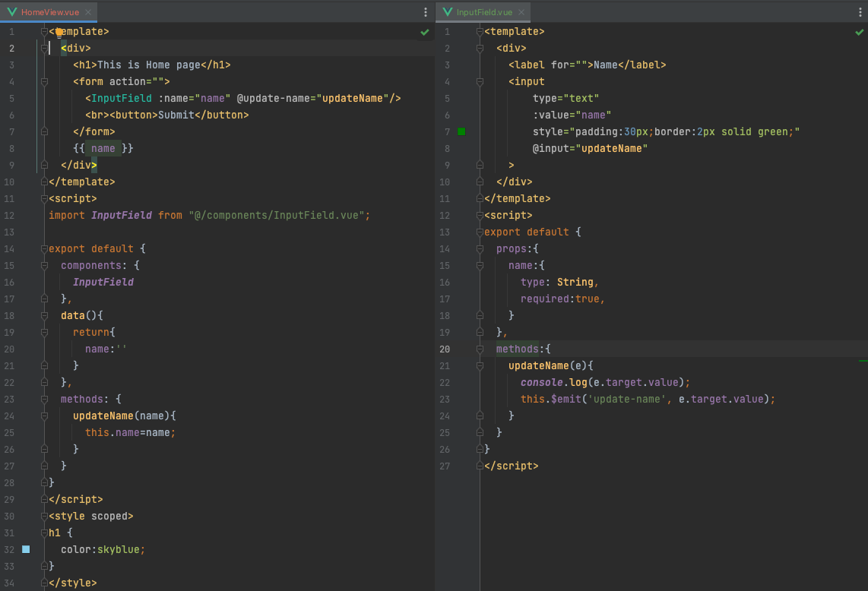
Task: Click @input="updateName" attribute in InputField.vue
Action: point(590,148)
